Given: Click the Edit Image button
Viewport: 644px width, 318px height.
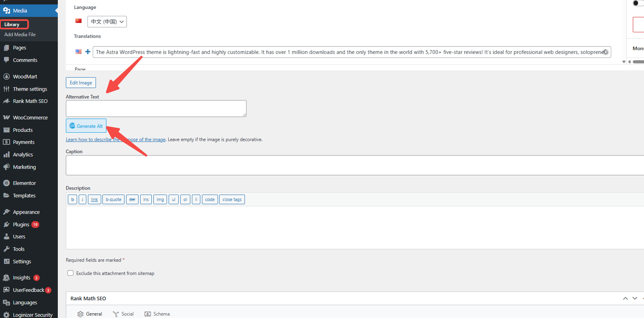Looking at the screenshot, I should coord(81,83).
